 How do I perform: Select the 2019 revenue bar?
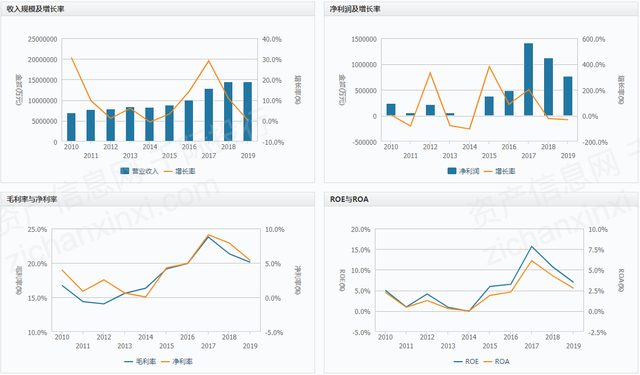pyautogui.click(x=248, y=112)
